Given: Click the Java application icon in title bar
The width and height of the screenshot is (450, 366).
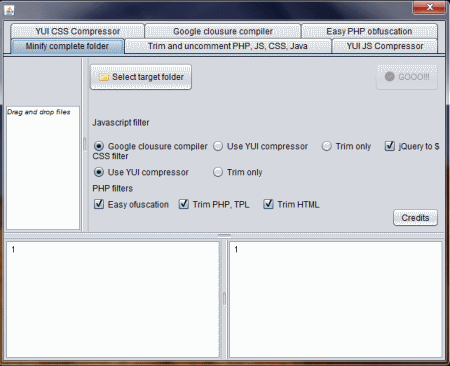Looking at the screenshot, I should tap(9, 10).
